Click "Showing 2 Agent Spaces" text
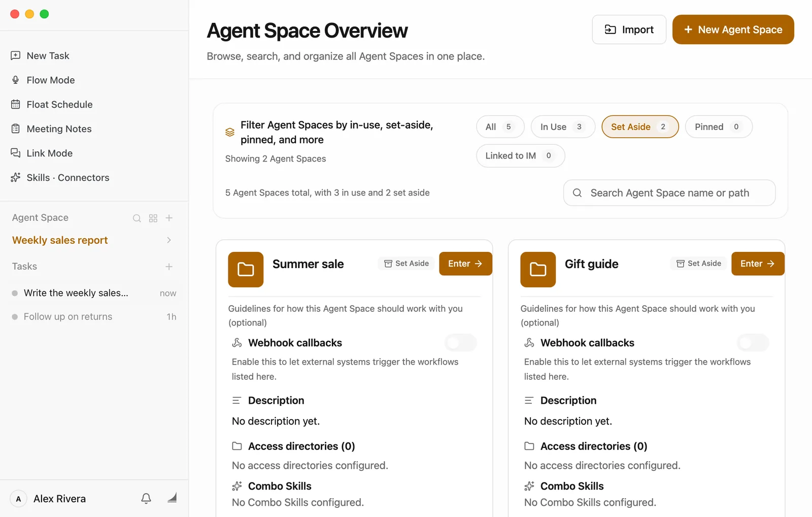This screenshot has width=812, height=517. coord(276,159)
